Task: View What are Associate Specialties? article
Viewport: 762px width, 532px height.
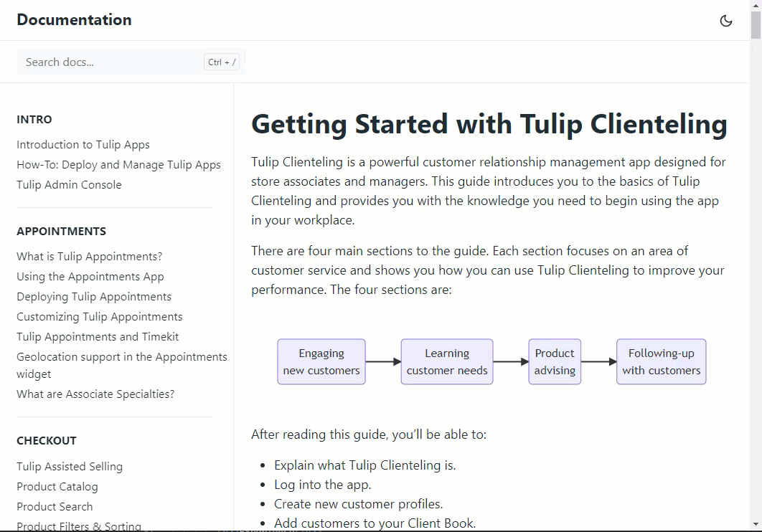Action: coord(95,394)
